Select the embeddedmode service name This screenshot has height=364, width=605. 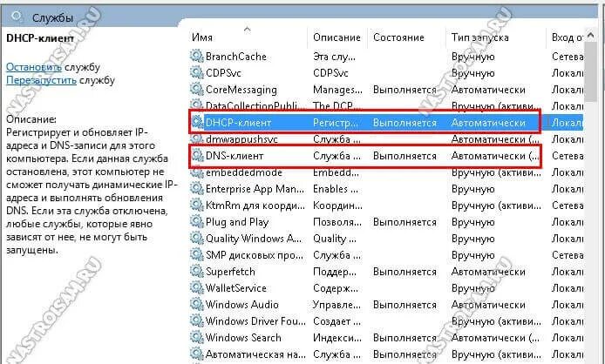pos(244,172)
